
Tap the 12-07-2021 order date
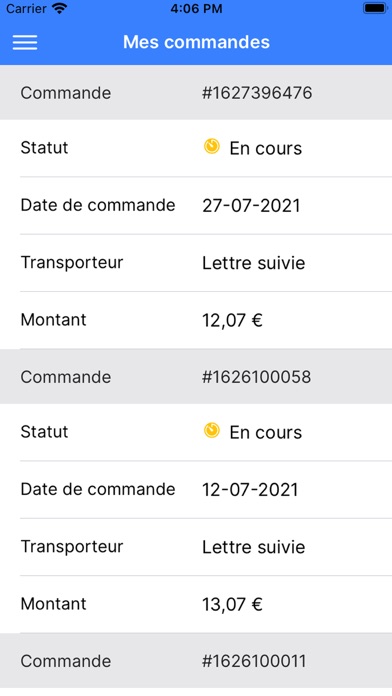pyautogui.click(x=250, y=490)
